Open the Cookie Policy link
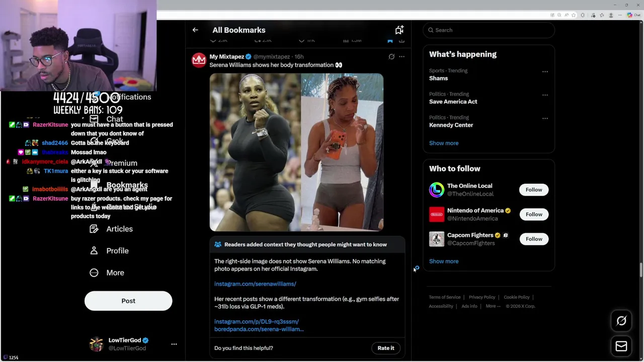The width and height of the screenshot is (644, 362). [517, 297]
